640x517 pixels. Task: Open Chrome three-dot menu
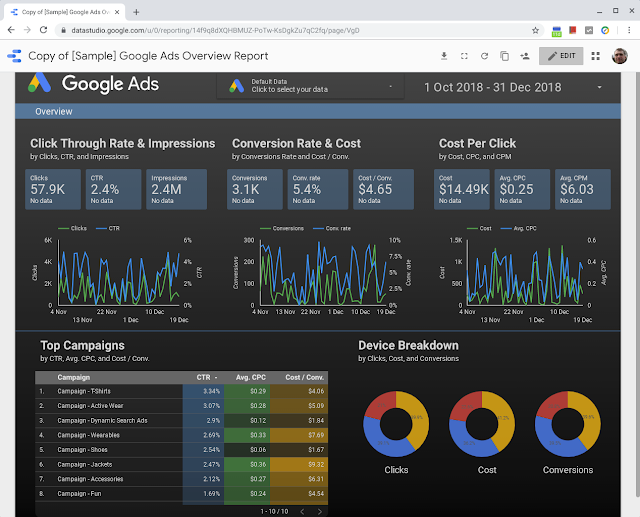point(629,30)
